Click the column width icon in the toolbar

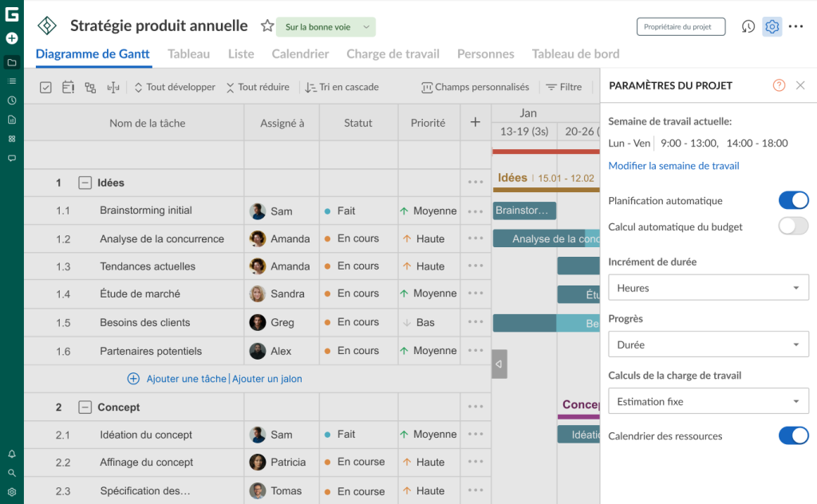(x=113, y=88)
